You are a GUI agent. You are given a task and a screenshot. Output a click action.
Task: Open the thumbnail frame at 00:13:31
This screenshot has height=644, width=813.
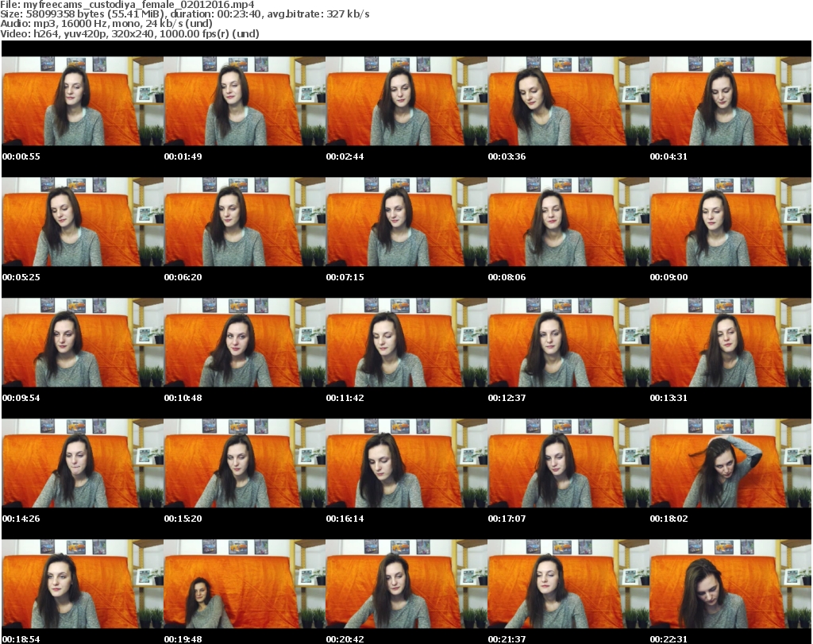click(x=730, y=343)
